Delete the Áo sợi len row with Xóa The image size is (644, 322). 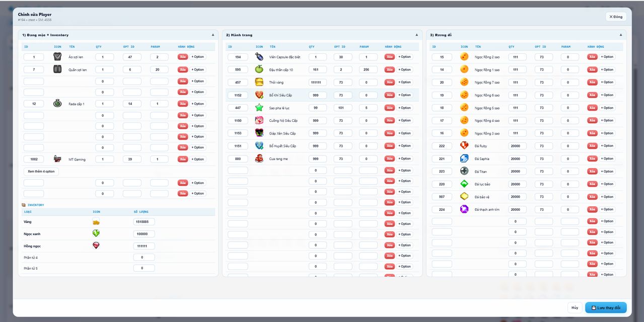tap(183, 57)
